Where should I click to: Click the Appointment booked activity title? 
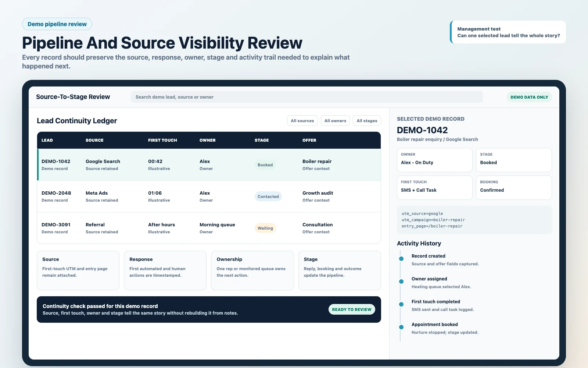434,325
